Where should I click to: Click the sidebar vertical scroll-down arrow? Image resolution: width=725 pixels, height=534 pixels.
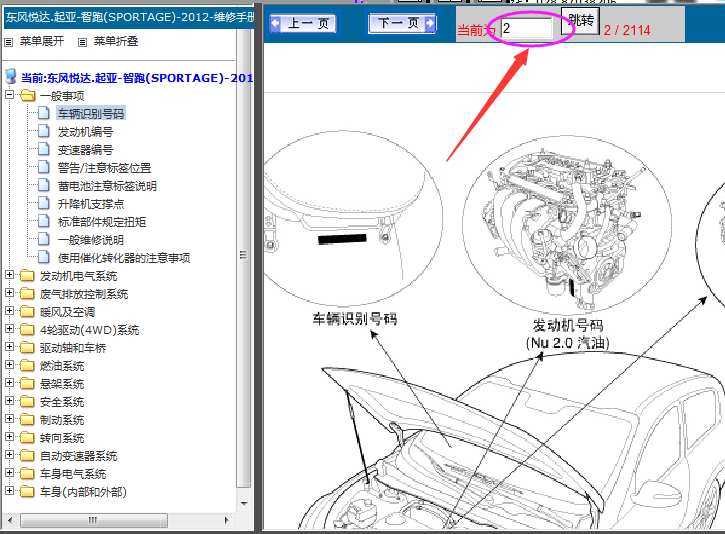pyautogui.click(x=244, y=503)
